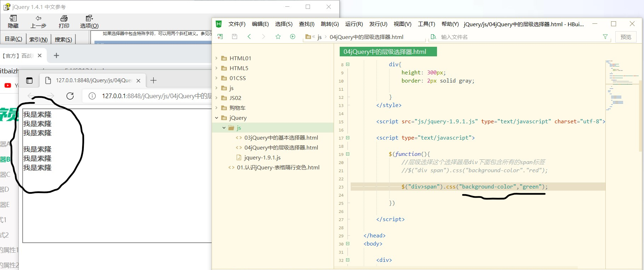This screenshot has width=644, height=270.
Task: Click forward arrow in HBuilder toolbar
Action: tap(263, 36)
